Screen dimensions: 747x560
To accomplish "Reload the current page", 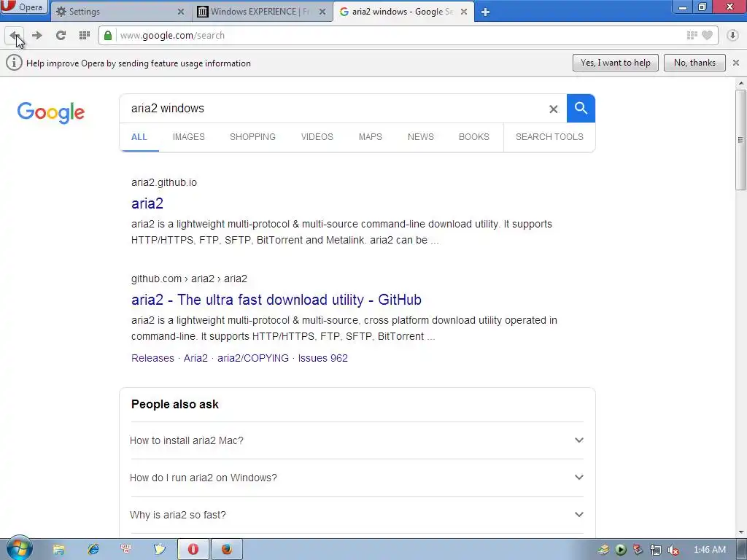I will (x=61, y=35).
